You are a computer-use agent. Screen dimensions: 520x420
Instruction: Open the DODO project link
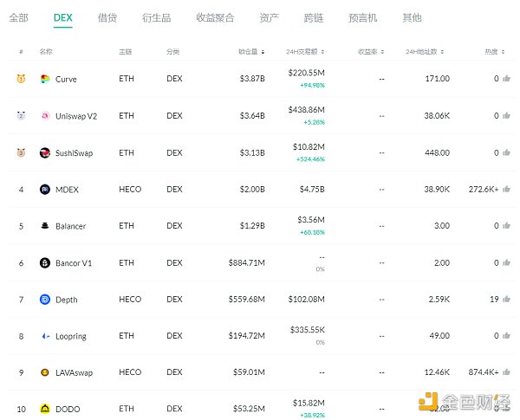(67, 410)
